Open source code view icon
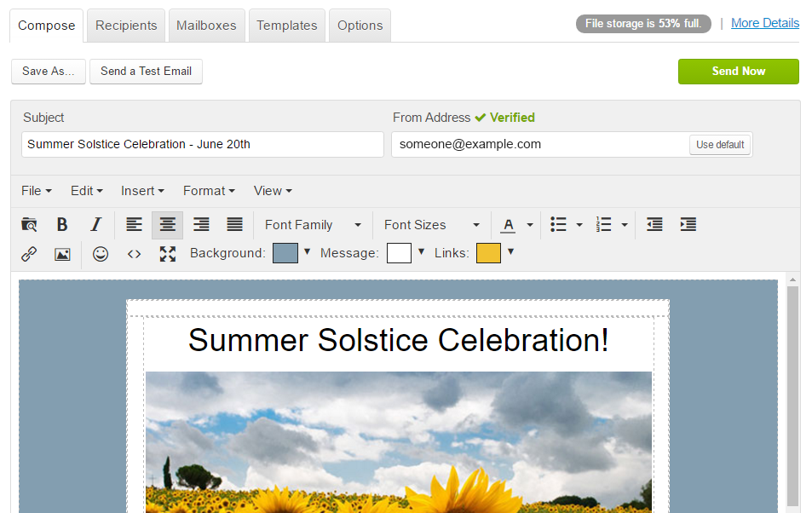Viewport: 812px width, 513px height. point(134,253)
